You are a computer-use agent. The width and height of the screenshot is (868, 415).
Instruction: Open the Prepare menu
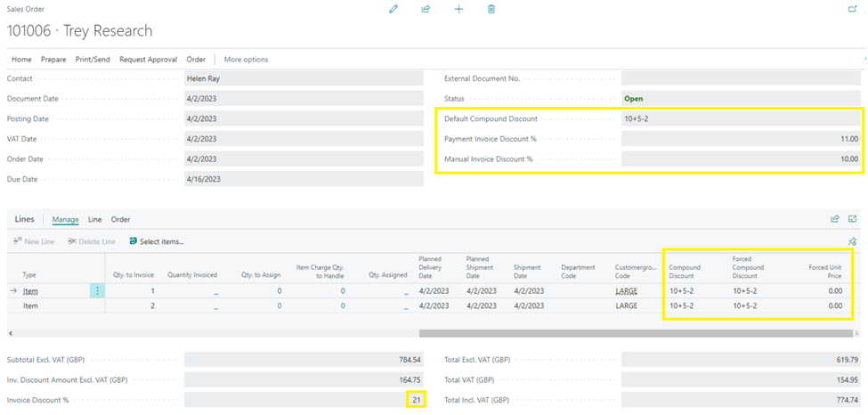(x=53, y=60)
